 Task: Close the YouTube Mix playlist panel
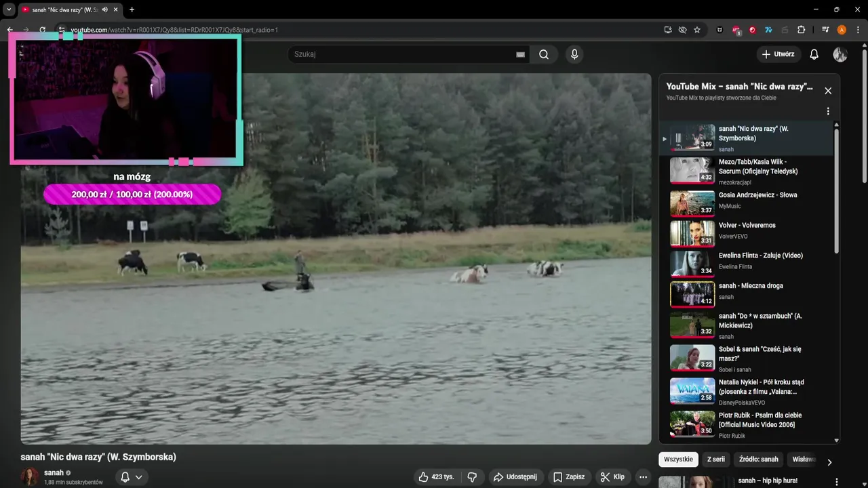[828, 91]
